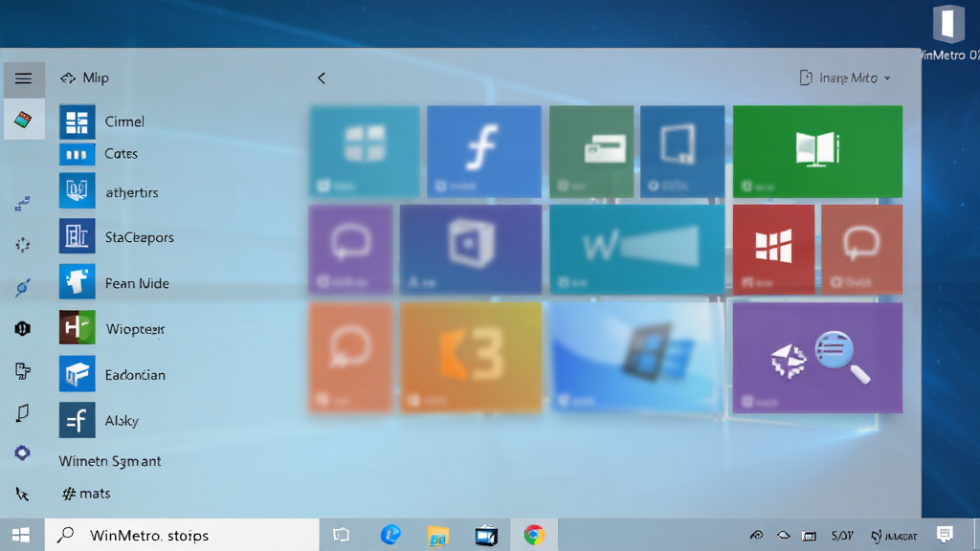Open Task View on taskbar
980x551 pixels.
(342, 535)
